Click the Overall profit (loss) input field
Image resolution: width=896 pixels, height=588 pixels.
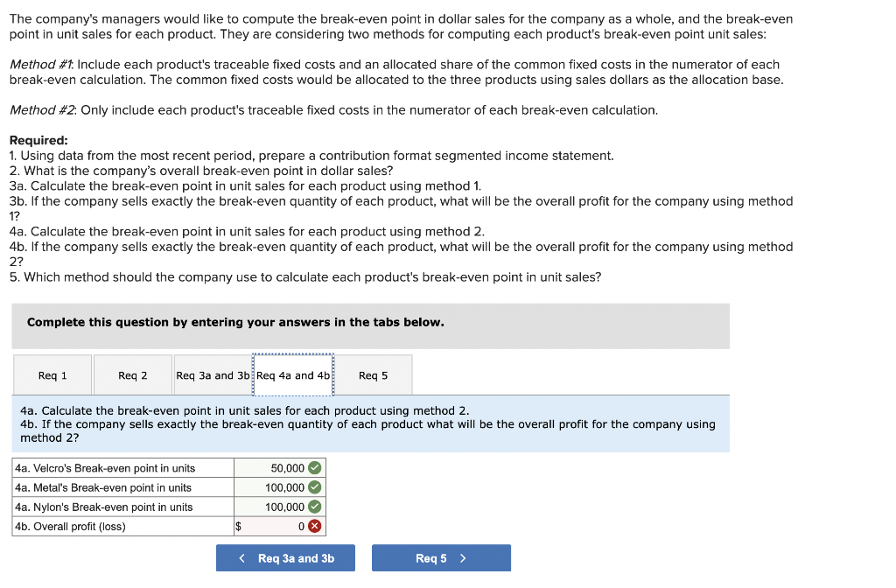tap(276, 525)
